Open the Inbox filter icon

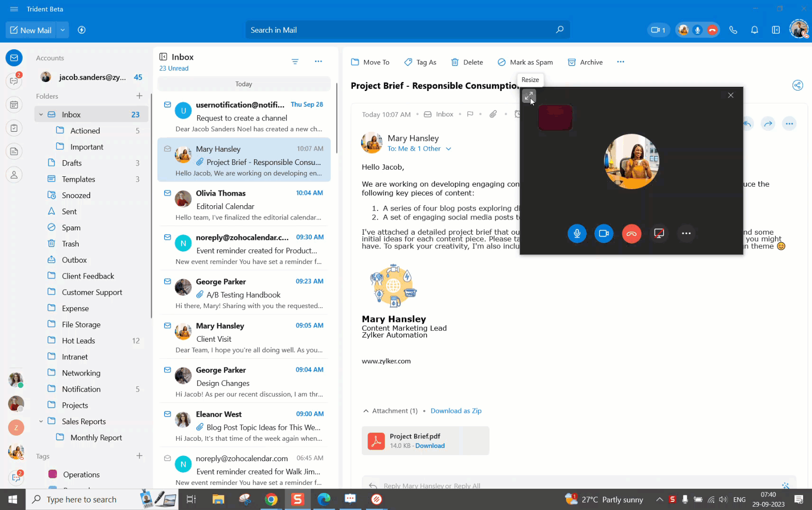295,62
